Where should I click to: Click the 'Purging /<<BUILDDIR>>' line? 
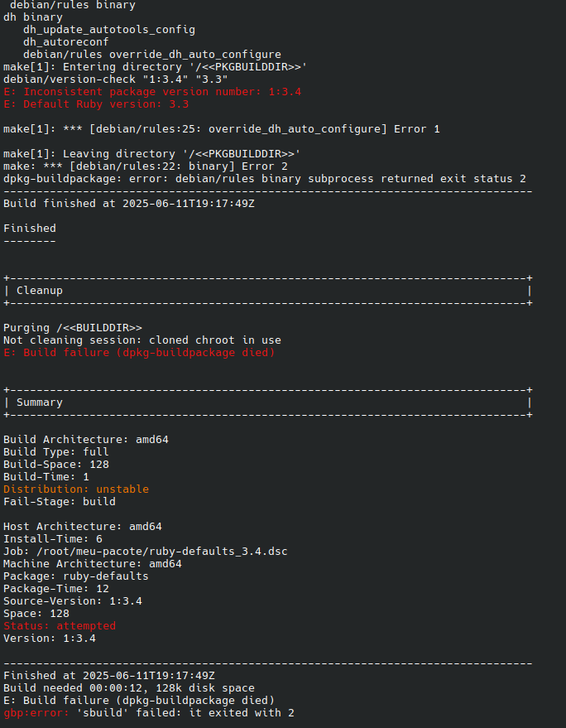[x=73, y=328]
